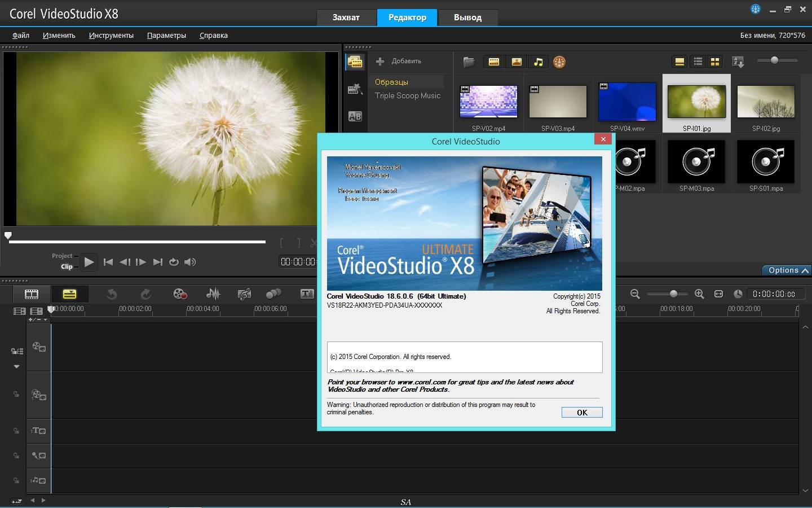Screen dimensions: 812x508
Task: Open the Auto Music tool
Action: click(244, 294)
